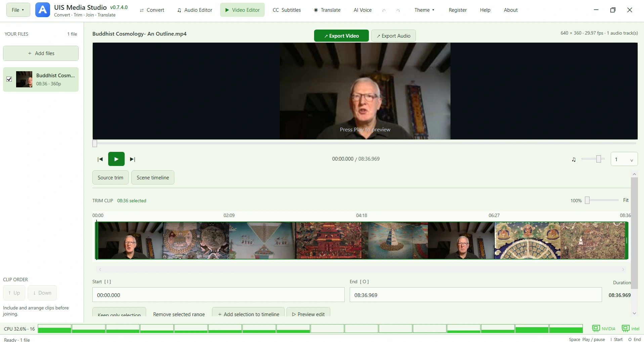Play the video preview
Image resolution: width=644 pixels, height=342 pixels.
pos(116,159)
